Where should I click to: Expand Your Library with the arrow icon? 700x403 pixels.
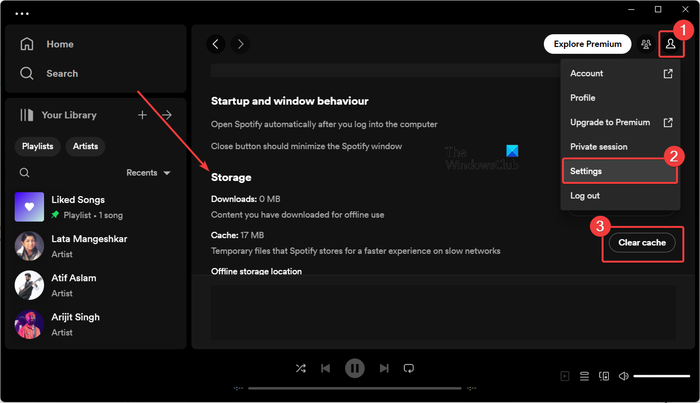(x=167, y=115)
